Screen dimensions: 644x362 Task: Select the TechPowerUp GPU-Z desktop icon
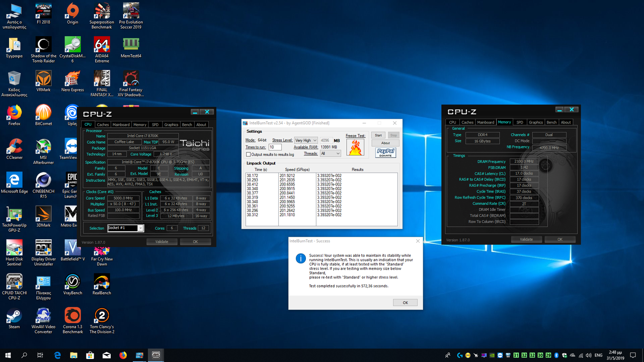coord(14,219)
